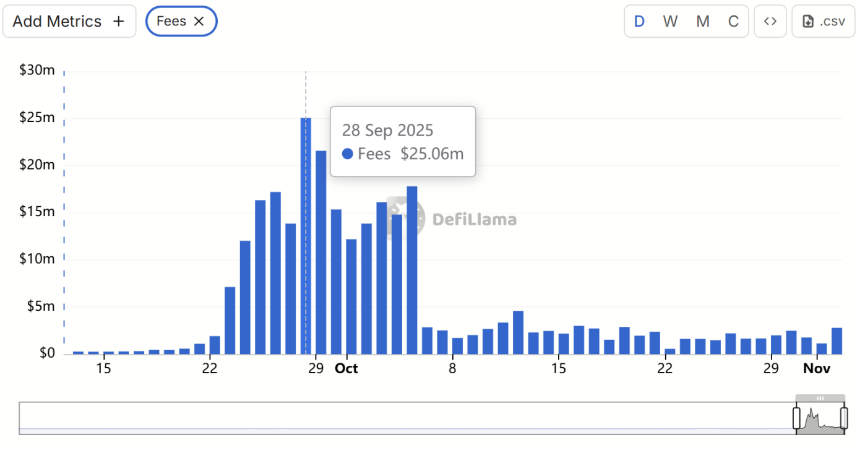This screenshot has height=450, width=860.
Task: Click the DefiLlama watermark logo
Action: tap(413, 218)
